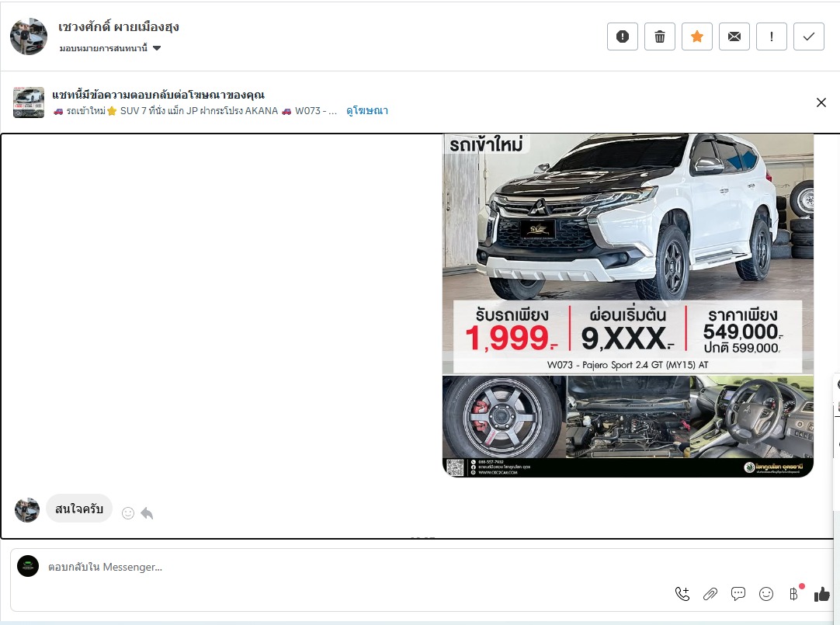Screen dimensions: 840x625
Task: Attach a file with paperclip icon
Action: click(710, 593)
